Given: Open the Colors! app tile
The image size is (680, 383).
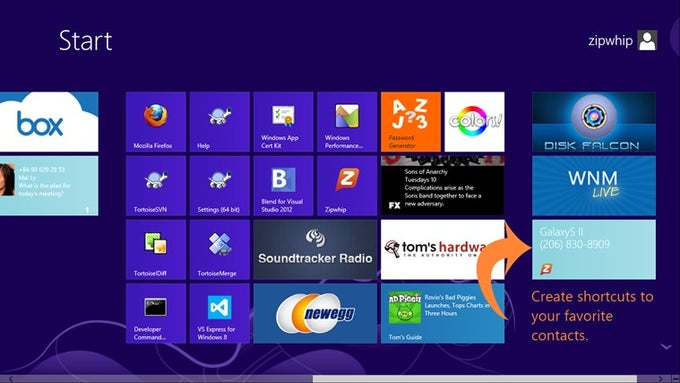Looking at the screenshot, I should point(474,122).
